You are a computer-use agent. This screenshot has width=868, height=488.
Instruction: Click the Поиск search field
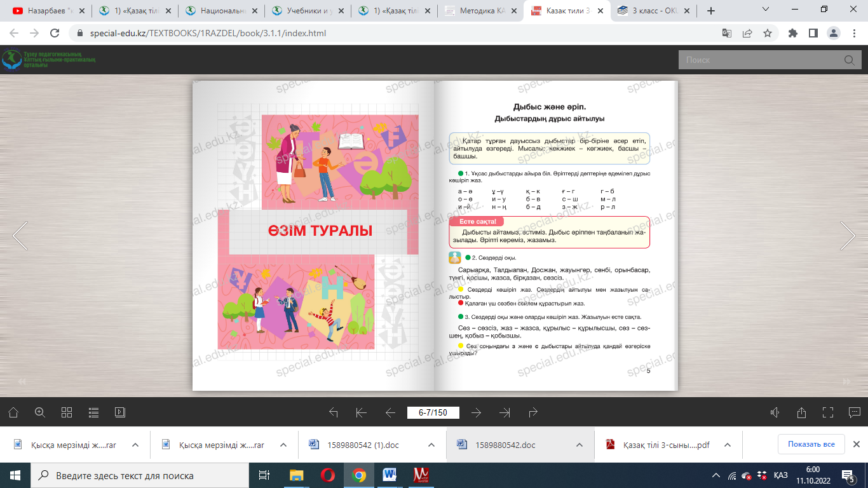click(761, 60)
